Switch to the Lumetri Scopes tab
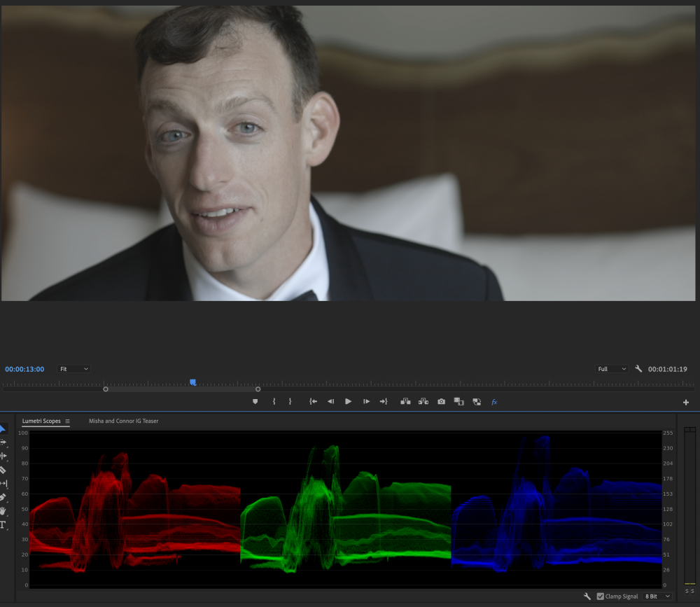Screen dimensions: 700x607 pos(41,421)
